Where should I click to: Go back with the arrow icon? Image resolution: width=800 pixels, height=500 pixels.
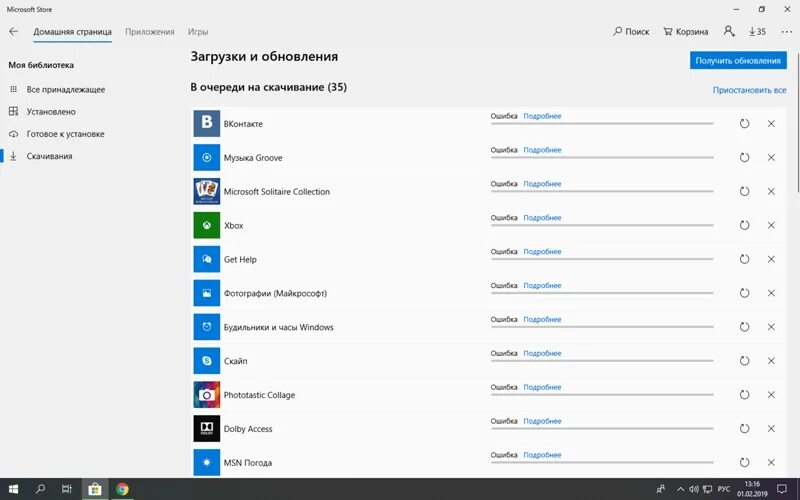[x=13, y=32]
